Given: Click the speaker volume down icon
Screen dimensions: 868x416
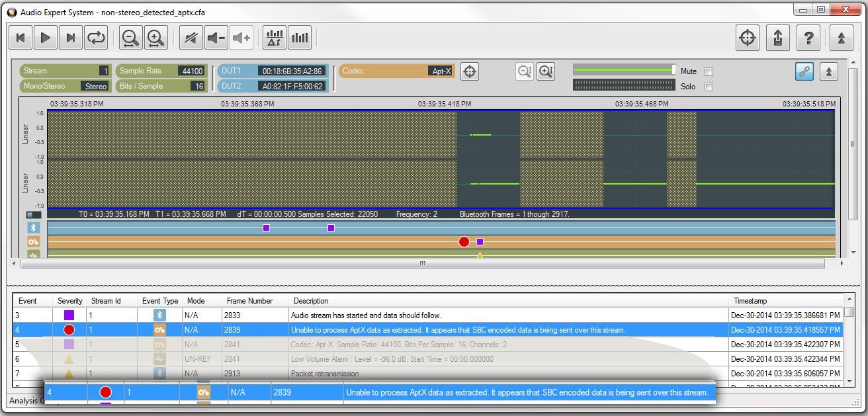Looking at the screenshot, I should pos(216,38).
